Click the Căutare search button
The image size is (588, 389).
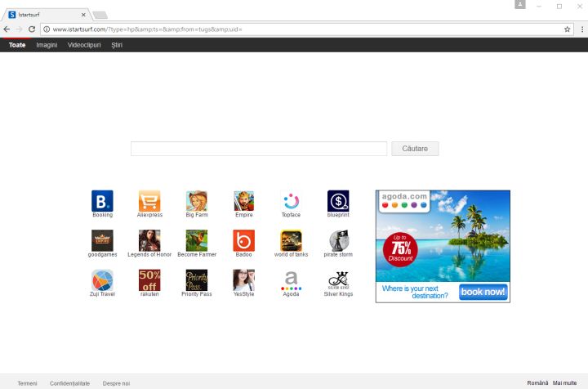pyautogui.click(x=415, y=149)
